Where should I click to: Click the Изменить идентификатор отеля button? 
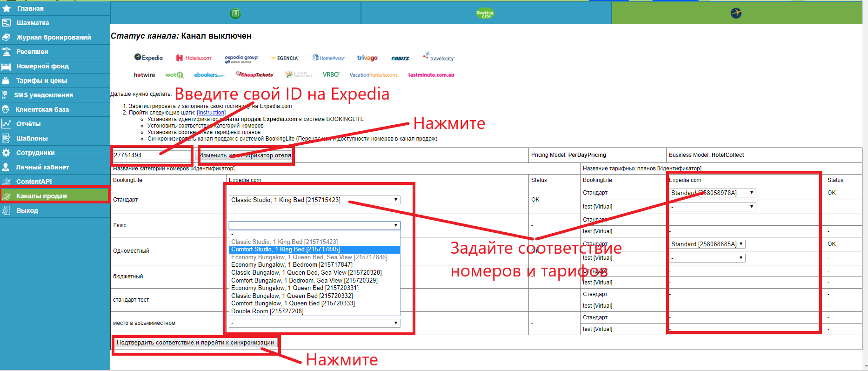[x=246, y=155]
